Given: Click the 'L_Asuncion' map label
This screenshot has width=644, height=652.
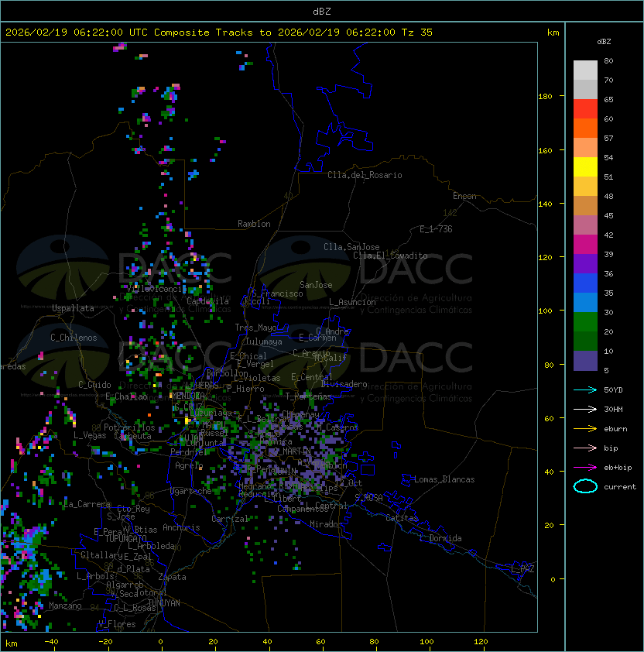Looking at the screenshot, I should 352,302.
